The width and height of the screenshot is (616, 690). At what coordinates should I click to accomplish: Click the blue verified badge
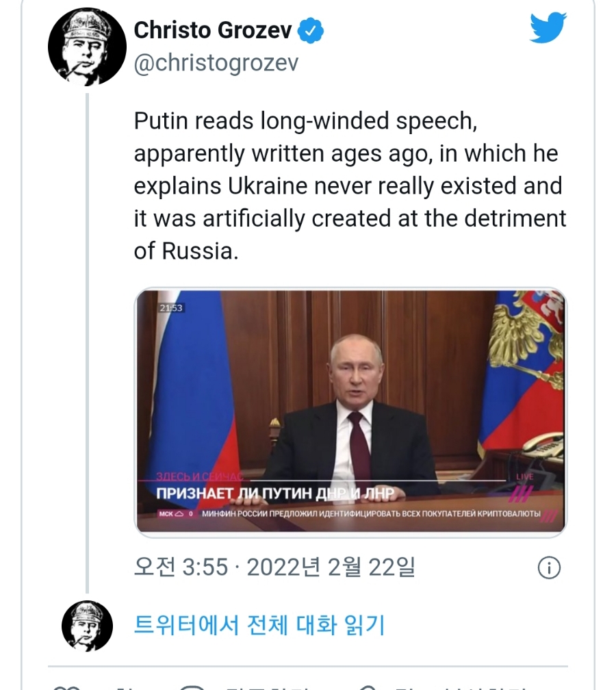coord(313,31)
